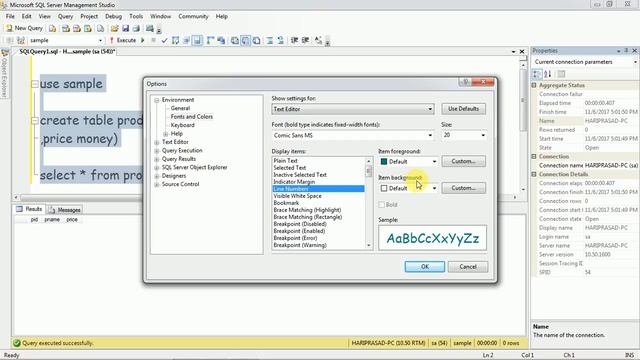640x360 pixels.
Task: Select the Results to Grid icon
Action: click(x=245, y=40)
